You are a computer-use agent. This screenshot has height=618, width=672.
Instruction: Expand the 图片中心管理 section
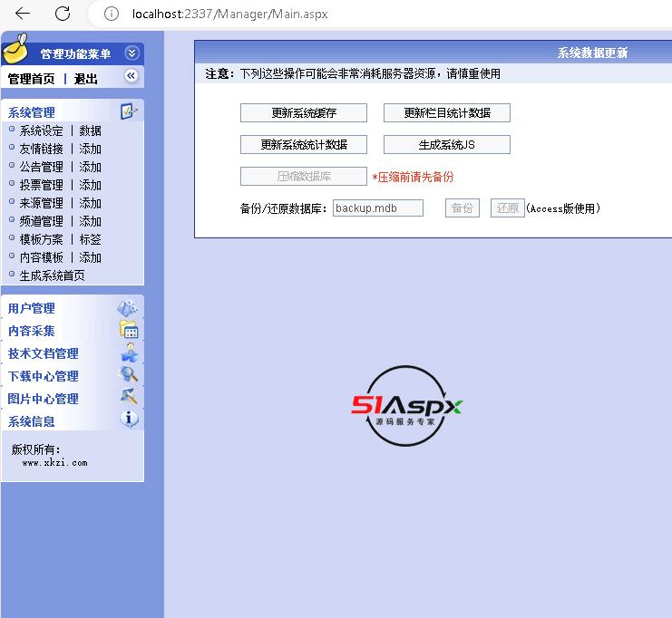pyautogui.click(x=43, y=399)
